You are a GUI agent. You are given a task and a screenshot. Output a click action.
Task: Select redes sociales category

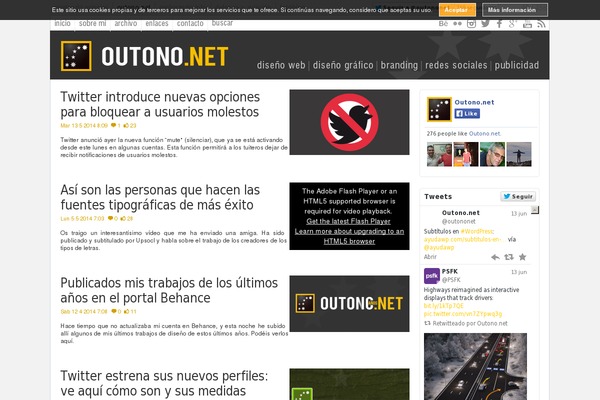pos(456,65)
